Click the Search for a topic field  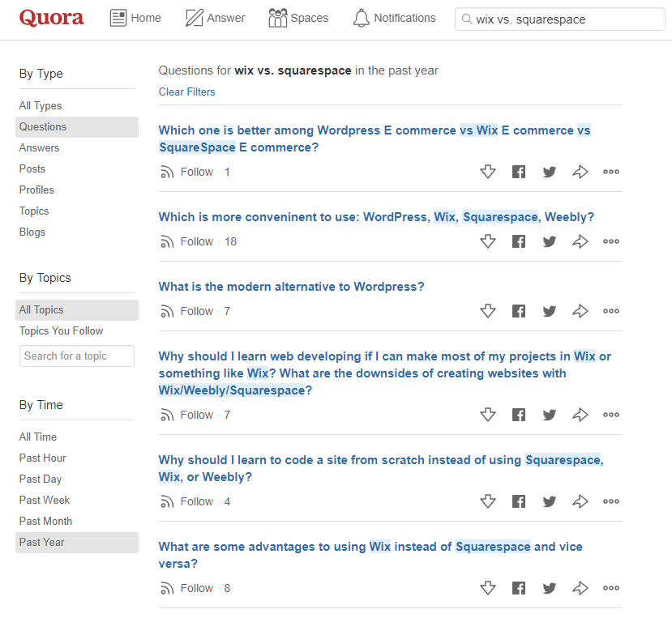coord(77,356)
